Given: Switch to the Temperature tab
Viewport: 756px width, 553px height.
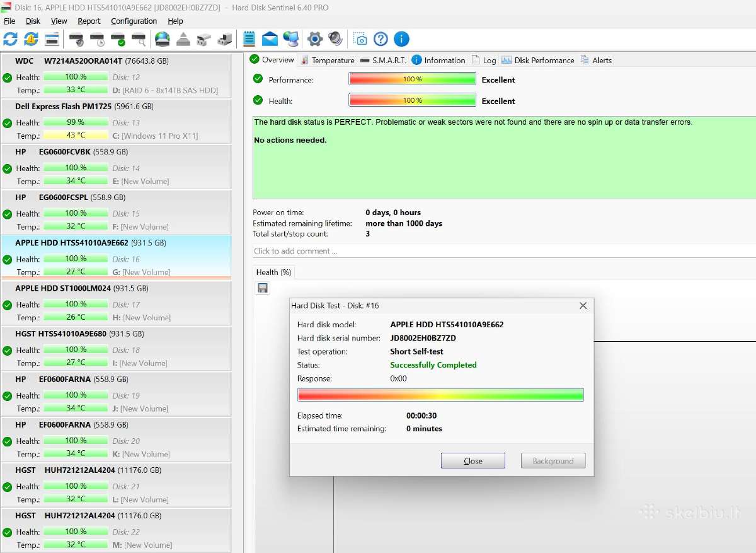Looking at the screenshot, I should tap(328, 60).
